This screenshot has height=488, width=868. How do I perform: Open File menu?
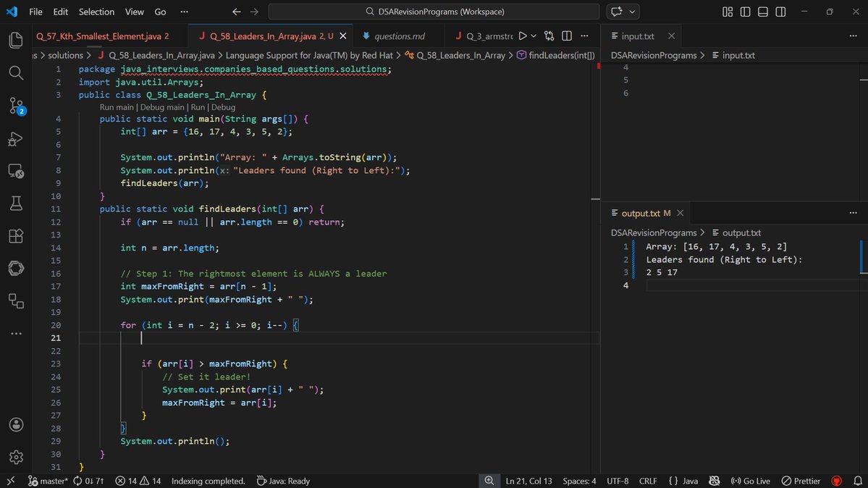(x=35, y=12)
